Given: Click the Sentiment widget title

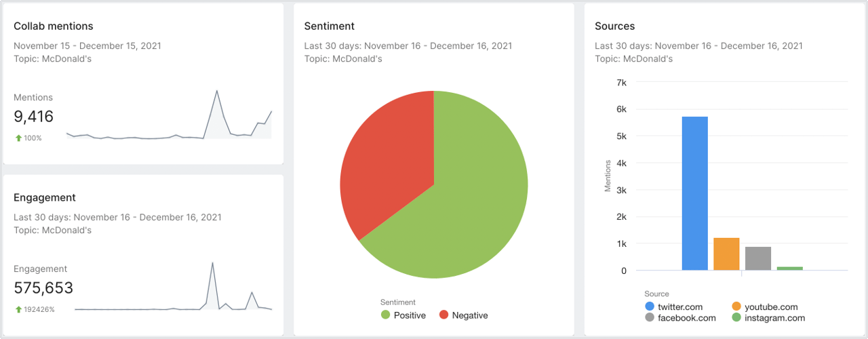Looking at the screenshot, I should click(329, 26).
